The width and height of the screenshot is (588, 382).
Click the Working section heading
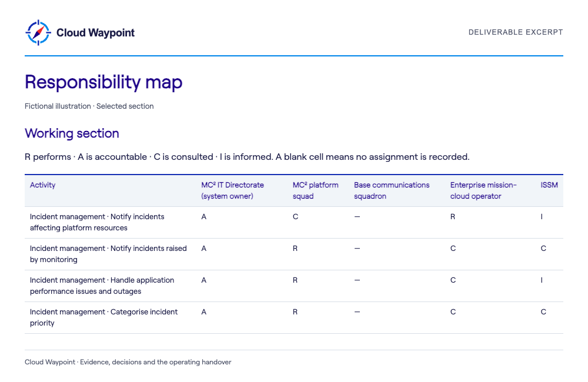(72, 133)
